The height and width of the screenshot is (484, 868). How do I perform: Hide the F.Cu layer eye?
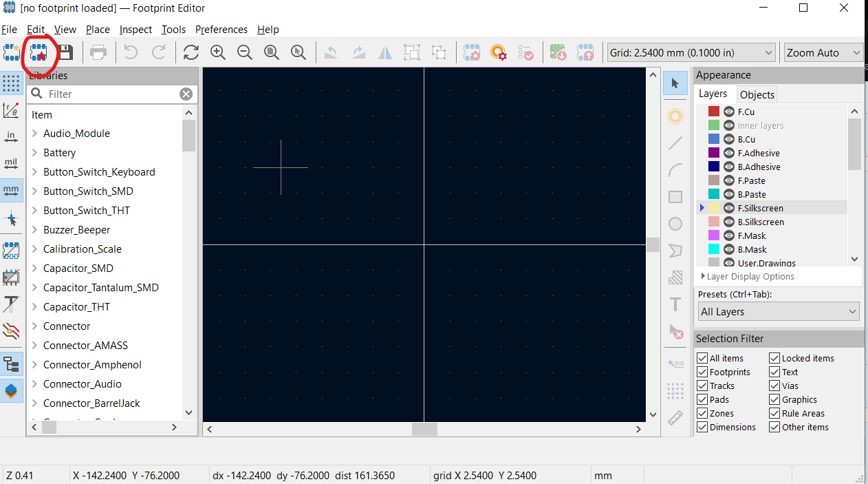tap(729, 112)
